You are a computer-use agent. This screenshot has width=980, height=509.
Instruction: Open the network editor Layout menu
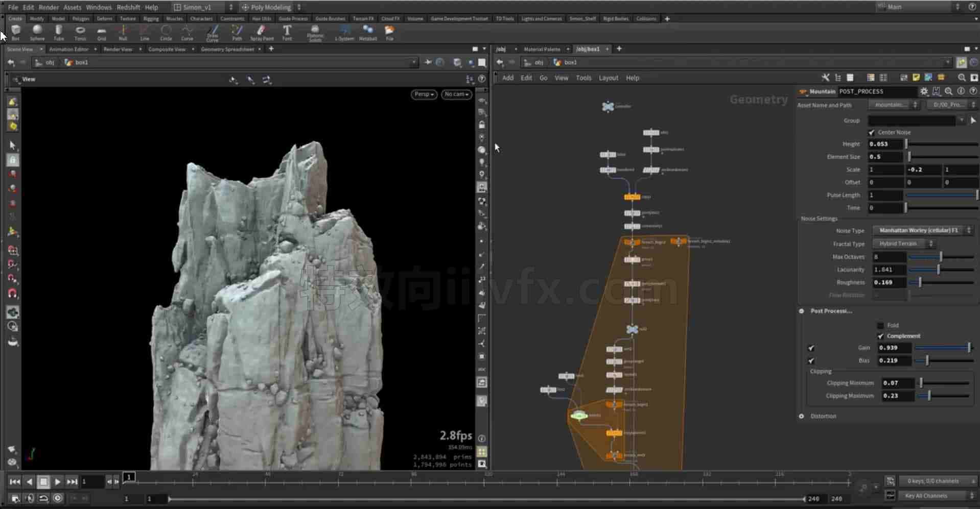tap(608, 78)
